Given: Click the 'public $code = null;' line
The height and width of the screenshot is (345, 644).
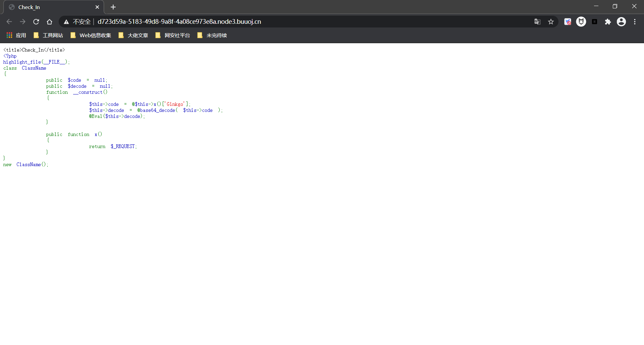Looking at the screenshot, I should coord(77,80).
